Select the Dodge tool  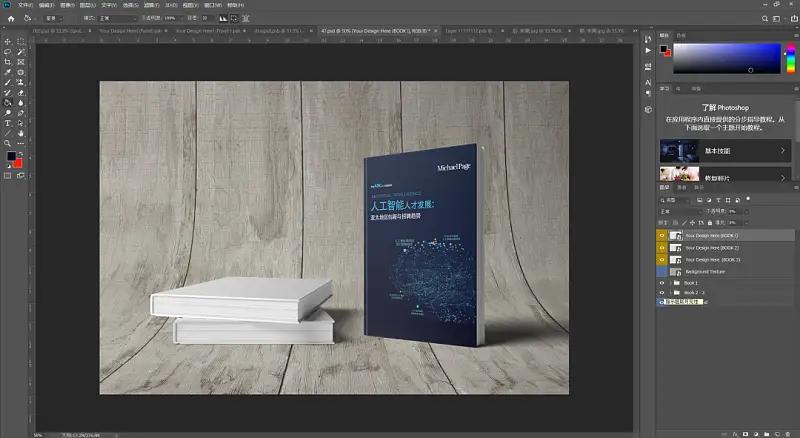pos(8,113)
